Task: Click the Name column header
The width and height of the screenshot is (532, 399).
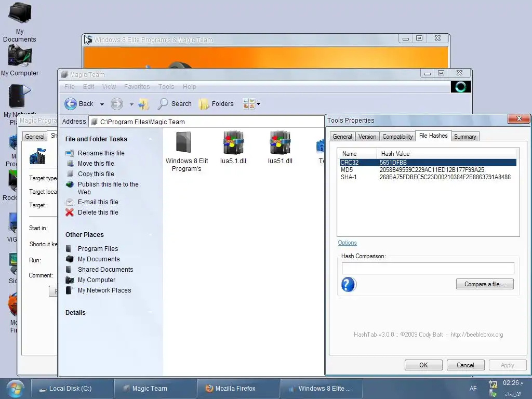Action: pos(357,154)
